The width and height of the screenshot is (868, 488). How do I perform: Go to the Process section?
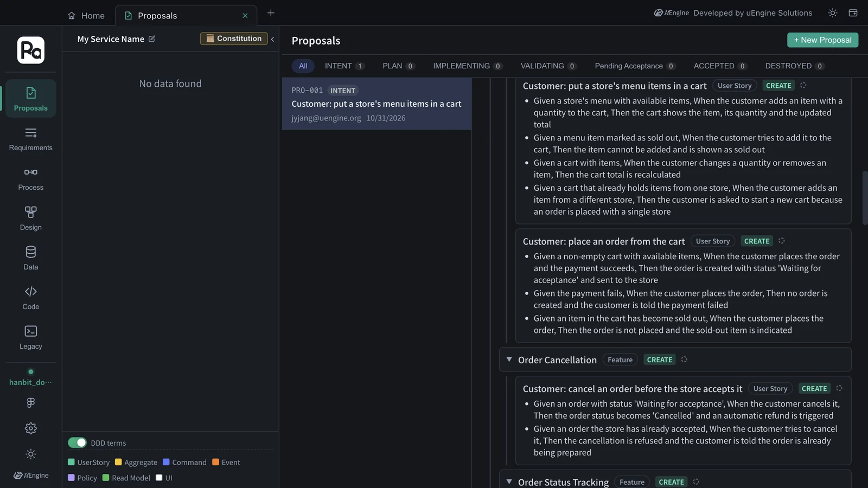(x=31, y=178)
